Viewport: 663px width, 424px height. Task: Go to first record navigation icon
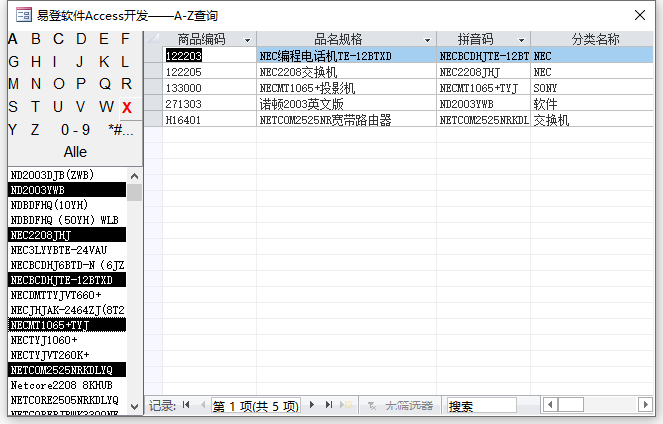pyautogui.click(x=186, y=405)
